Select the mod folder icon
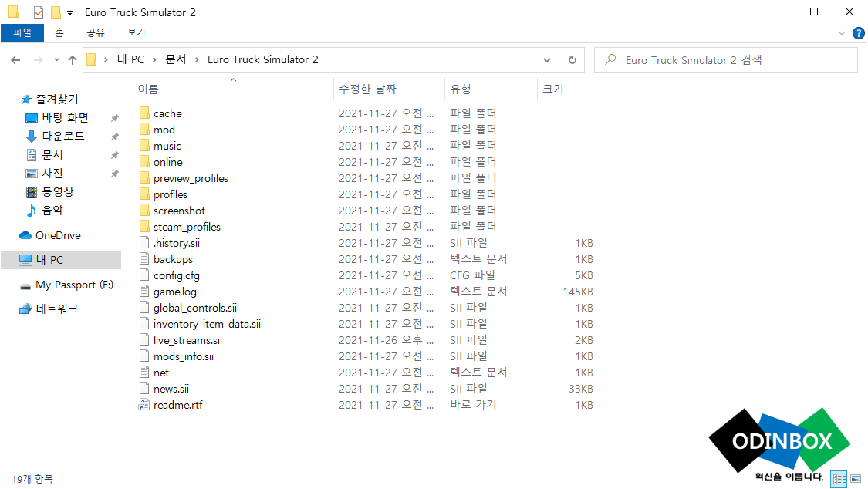Image resolution: width=868 pixels, height=489 pixels. pos(144,130)
